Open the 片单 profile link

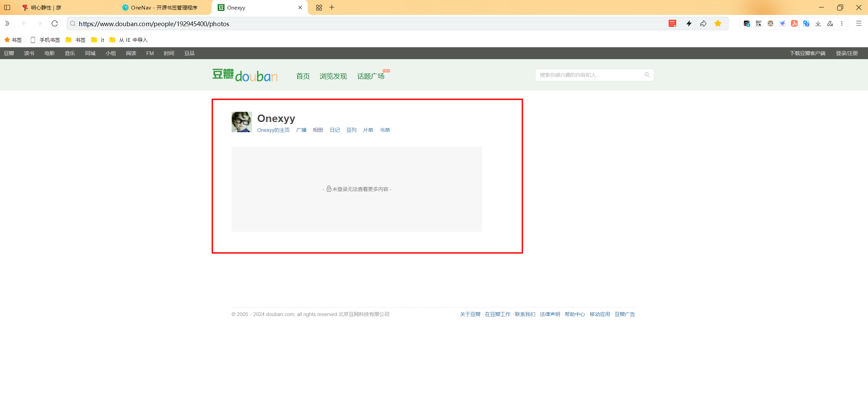coord(368,130)
